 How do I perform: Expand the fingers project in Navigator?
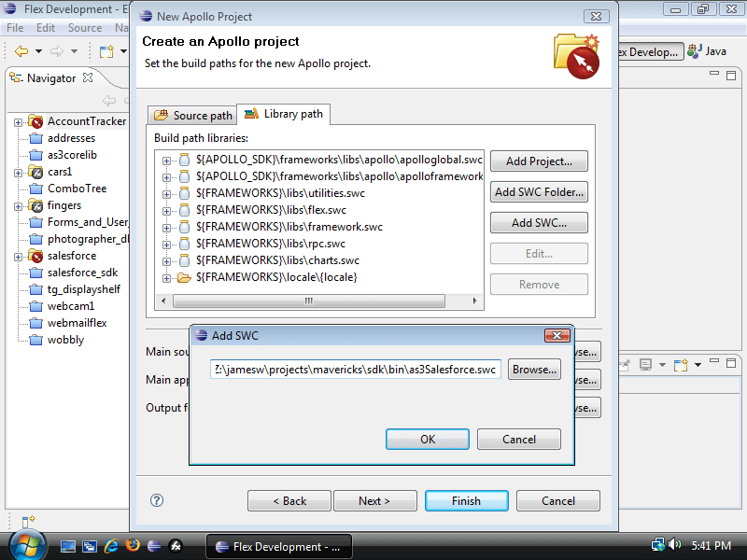(x=19, y=205)
